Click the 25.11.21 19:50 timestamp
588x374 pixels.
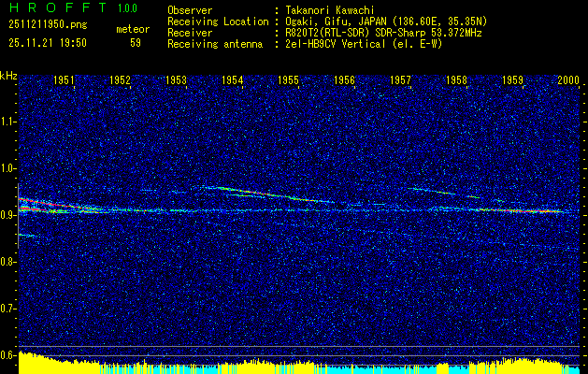[x=47, y=42]
